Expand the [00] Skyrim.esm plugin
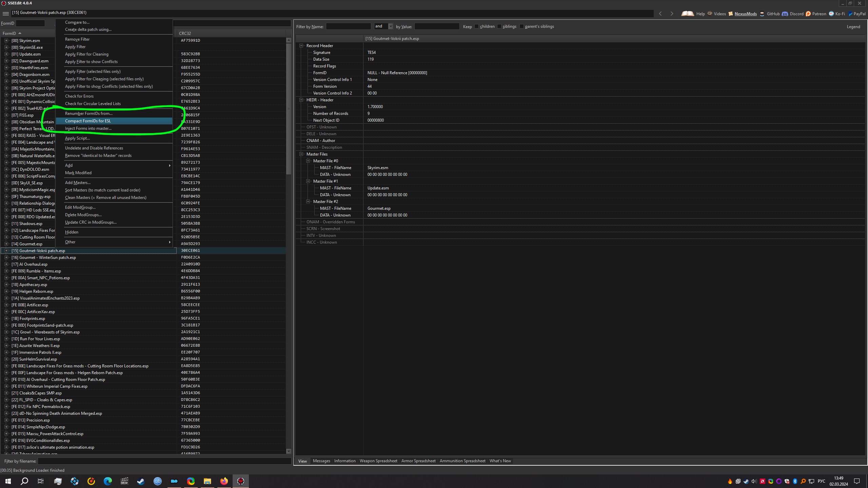 [x=6, y=40]
